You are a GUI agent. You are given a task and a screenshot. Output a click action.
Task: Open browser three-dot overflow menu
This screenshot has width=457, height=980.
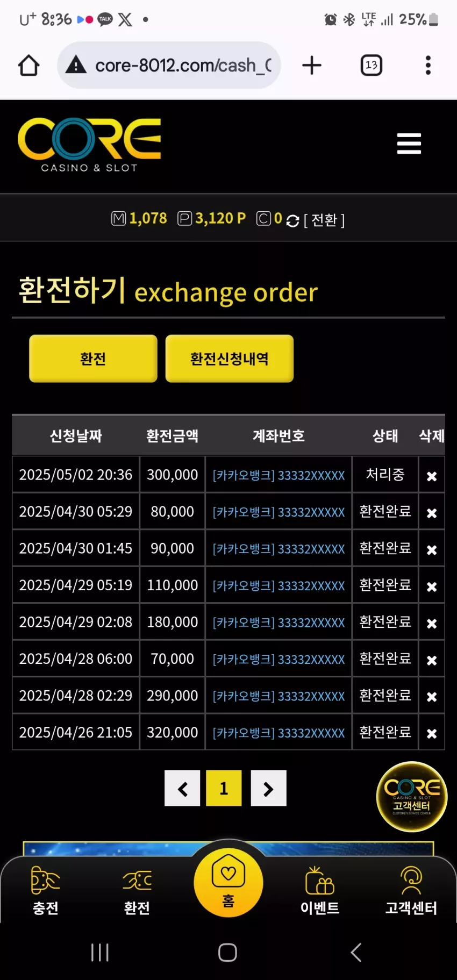pyautogui.click(x=428, y=65)
